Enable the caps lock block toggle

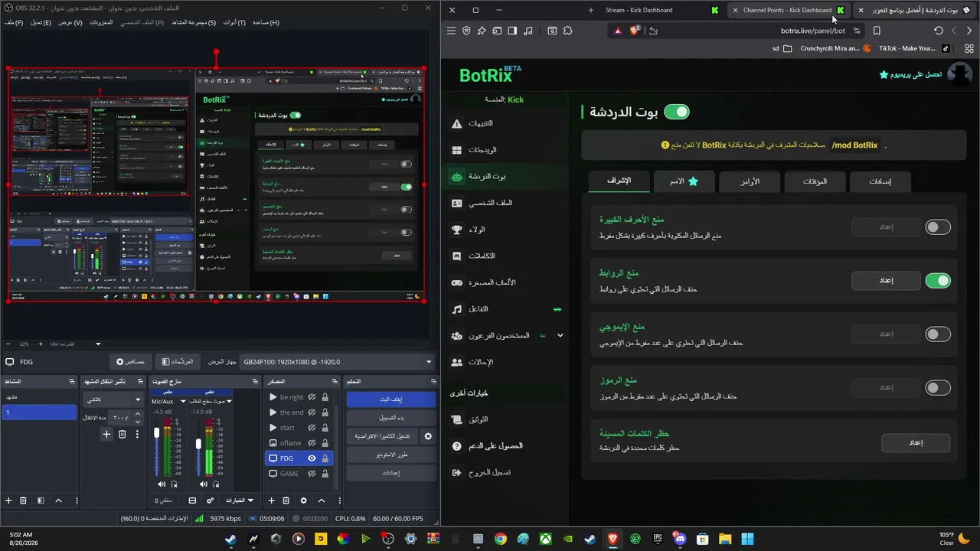tap(938, 227)
